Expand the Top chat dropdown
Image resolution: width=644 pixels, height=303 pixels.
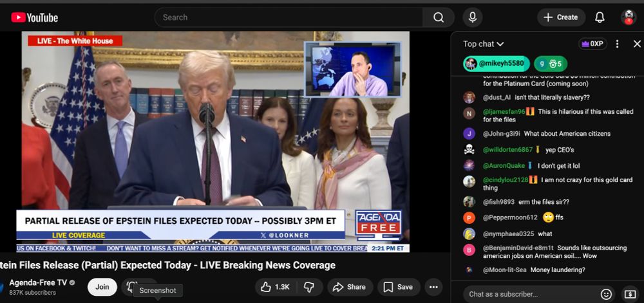pyautogui.click(x=484, y=44)
